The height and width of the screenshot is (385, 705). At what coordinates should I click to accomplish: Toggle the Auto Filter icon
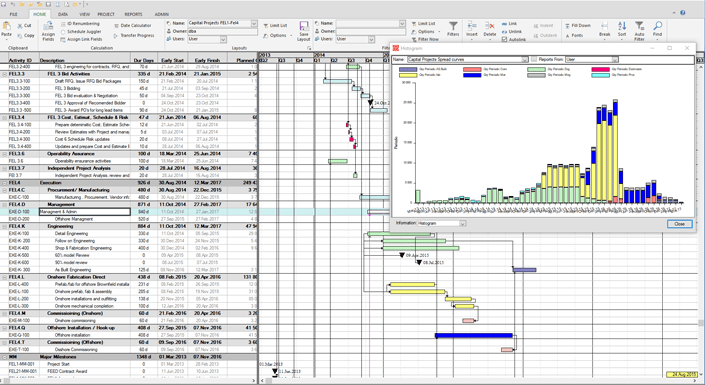639,26
